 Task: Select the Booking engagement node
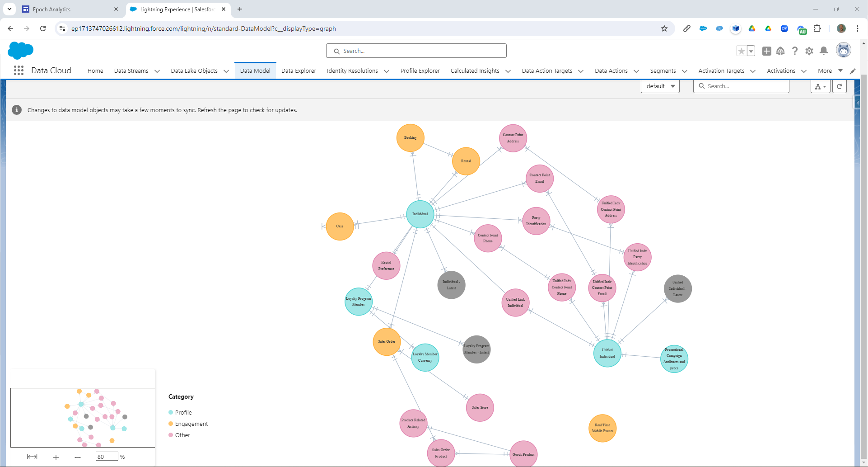click(410, 137)
